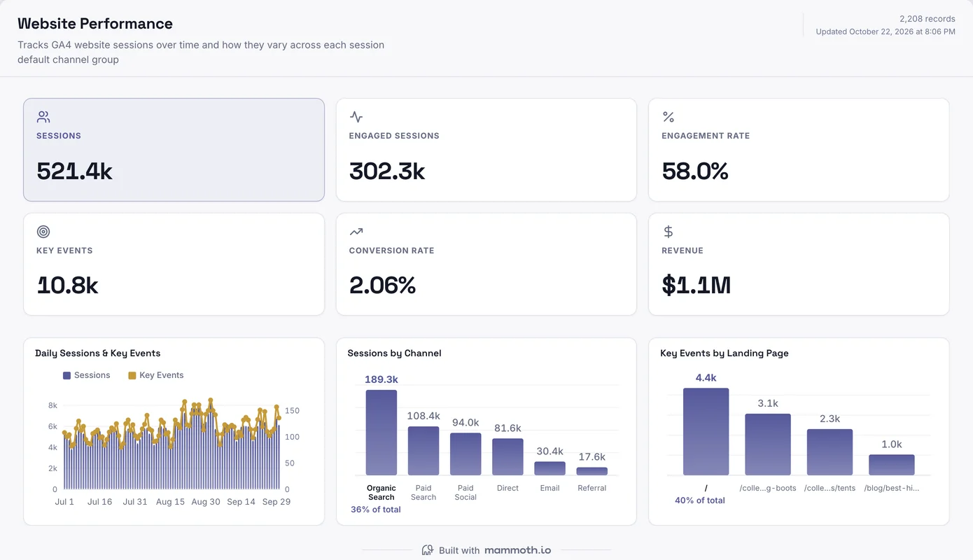Image resolution: width=973 pixels, height=560 pixels.
Task: Click the "Built with" footer text
Action: 459,550
